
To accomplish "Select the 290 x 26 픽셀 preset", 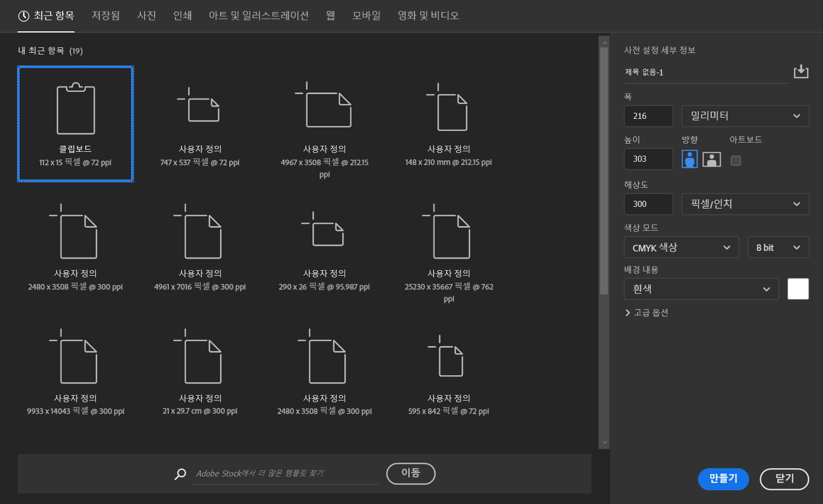I will point(325,248).
